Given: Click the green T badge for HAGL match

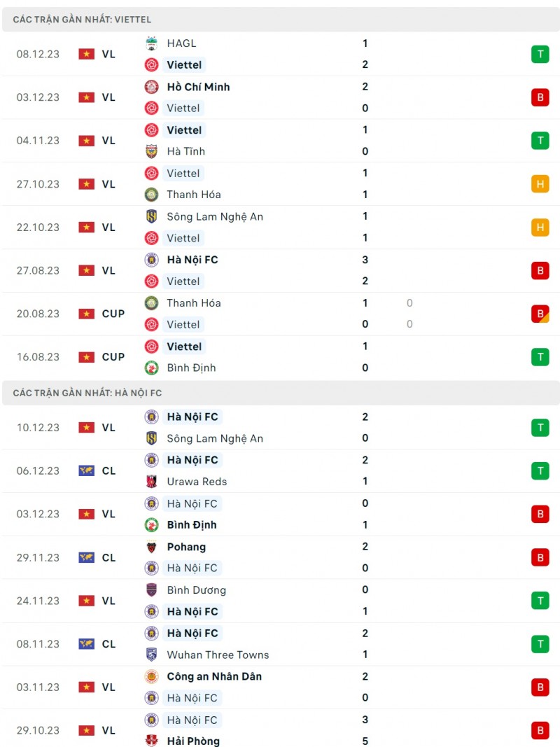Looking at the screenshot, I should [x=540, y=54].
